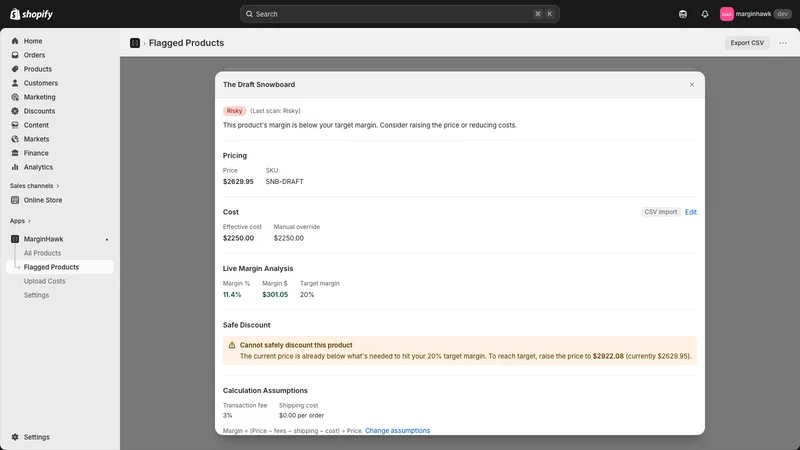800x450 pixels.
Task: Go to All Products in MarginHawk
Action: 42,253
